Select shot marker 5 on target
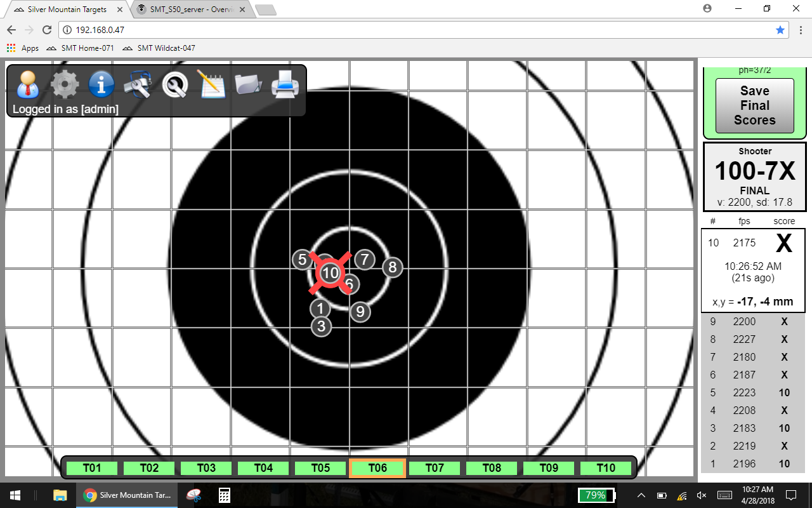The height and width of the screenshot is (508, 812). 303,260
